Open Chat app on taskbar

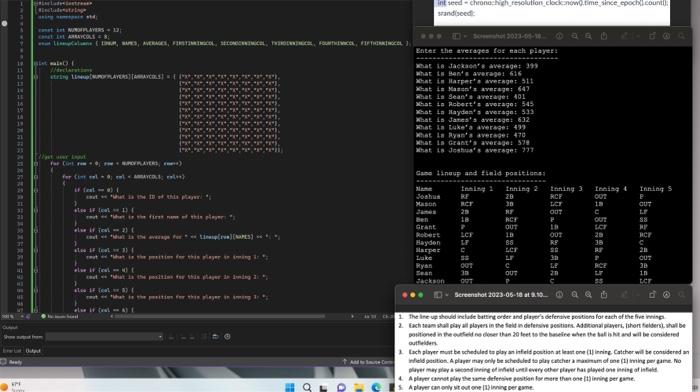point(342,387)
